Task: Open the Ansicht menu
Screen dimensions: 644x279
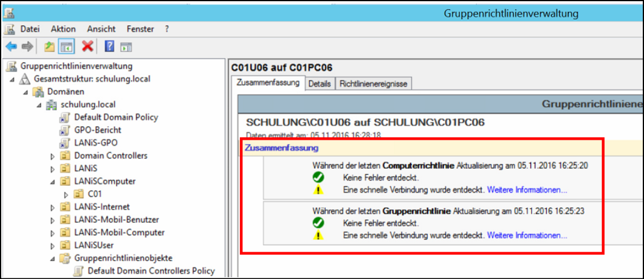Action: click(101, 29)
